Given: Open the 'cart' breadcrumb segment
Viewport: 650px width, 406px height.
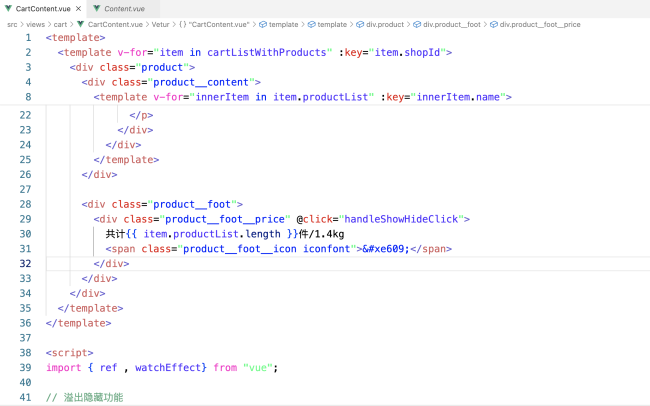Looking at the screenshot, I should pos(60,24).
